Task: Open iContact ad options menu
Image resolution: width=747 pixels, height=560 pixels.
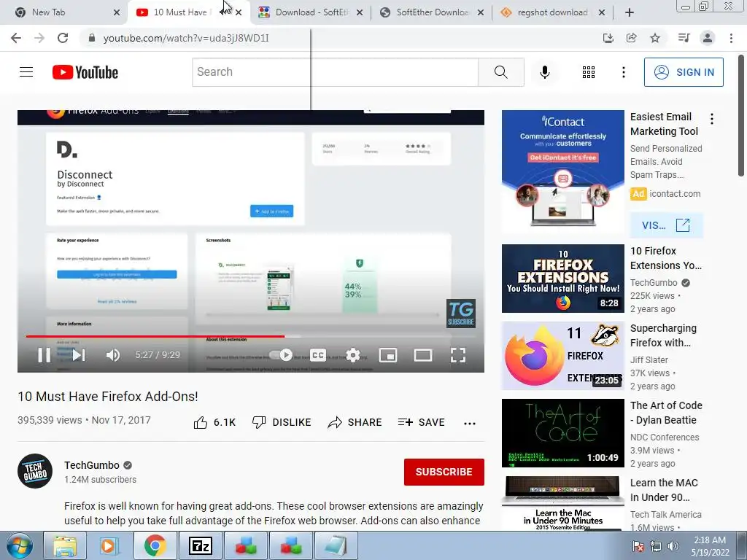Action: pos(712,119)
